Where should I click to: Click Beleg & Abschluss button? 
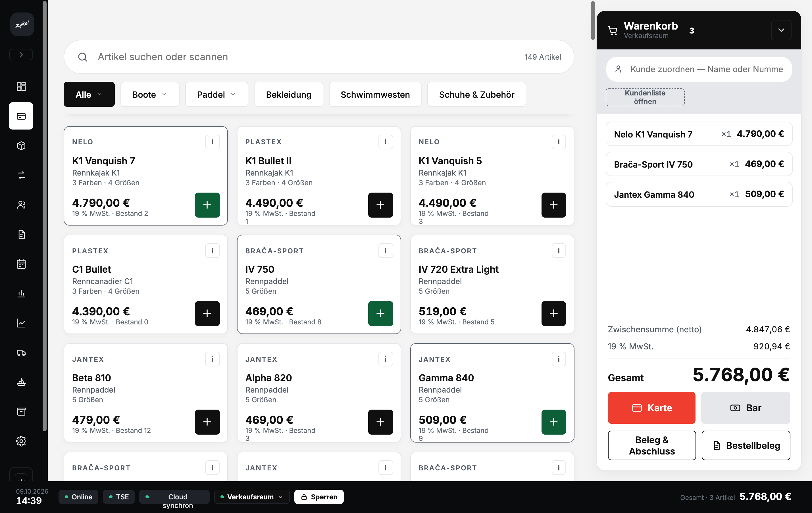click(x=651, y=445)
